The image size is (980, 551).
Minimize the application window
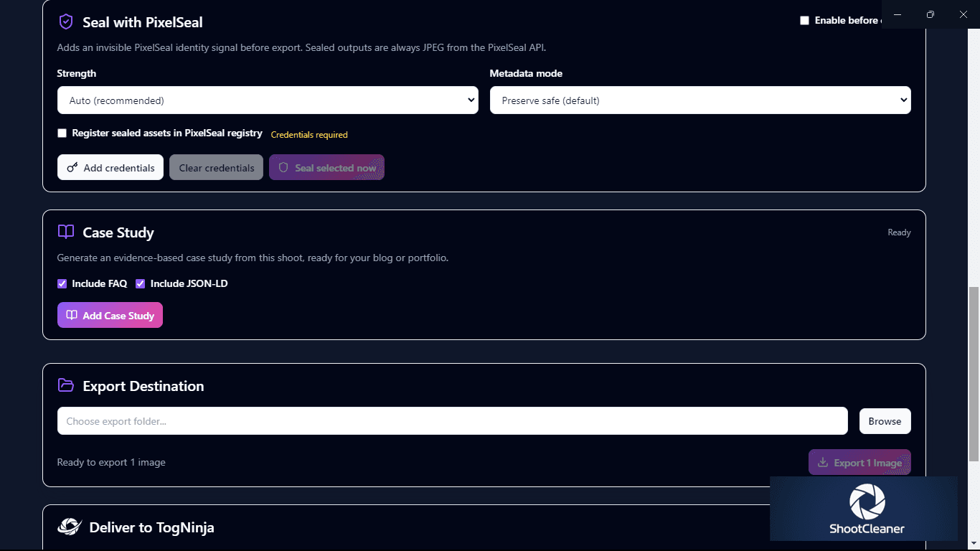pos(897,14)
